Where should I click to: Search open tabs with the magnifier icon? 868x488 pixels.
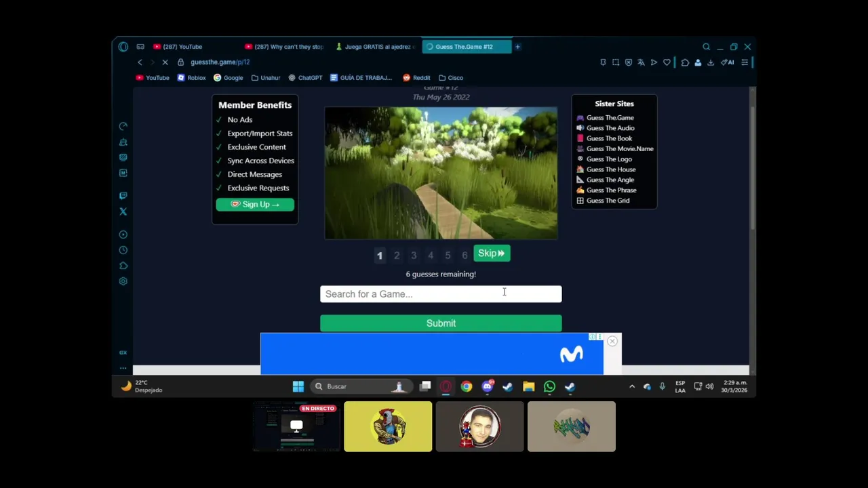coord(706,47)
